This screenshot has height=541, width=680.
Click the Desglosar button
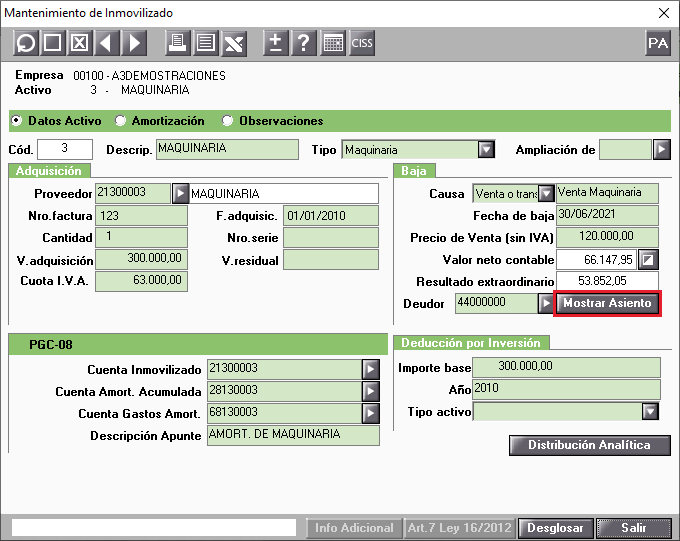point(556,528)
